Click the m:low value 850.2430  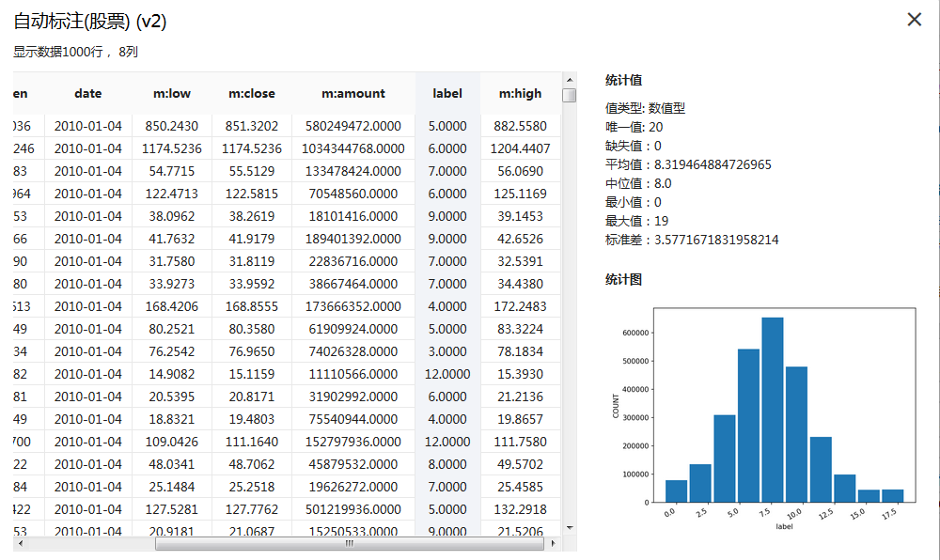coord(171,126)
